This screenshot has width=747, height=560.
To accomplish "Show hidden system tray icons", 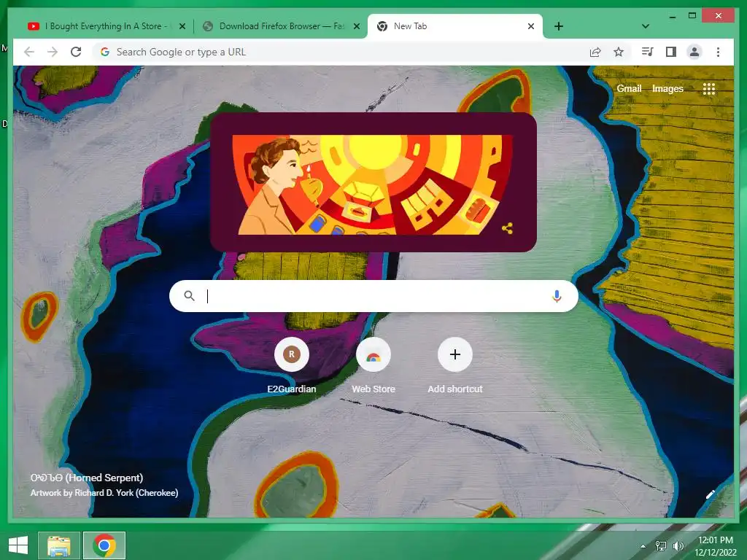I will tap(643, 546).
